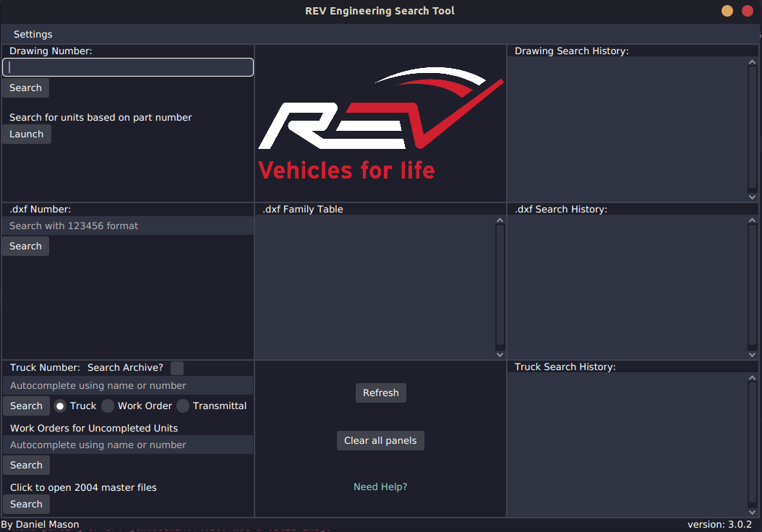Open the Need Help? link
Screen dimensions: 762x532
tap(380, 486)
